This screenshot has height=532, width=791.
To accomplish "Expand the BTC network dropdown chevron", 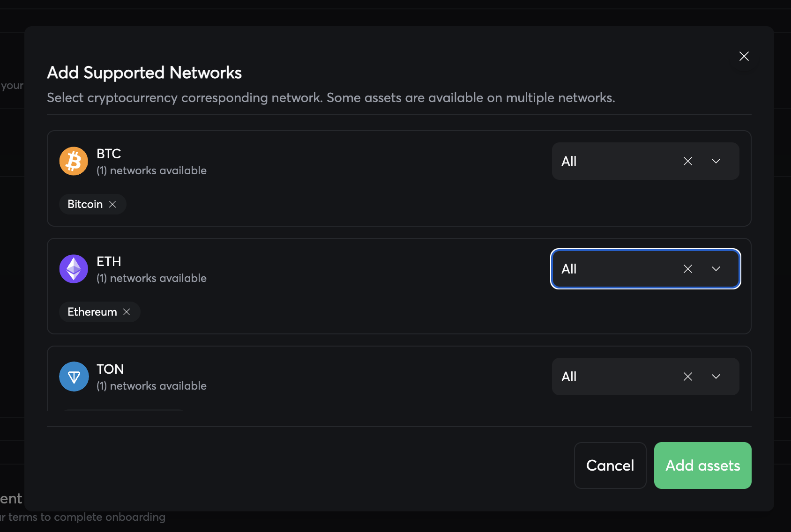I will click(x=716, y=161).
